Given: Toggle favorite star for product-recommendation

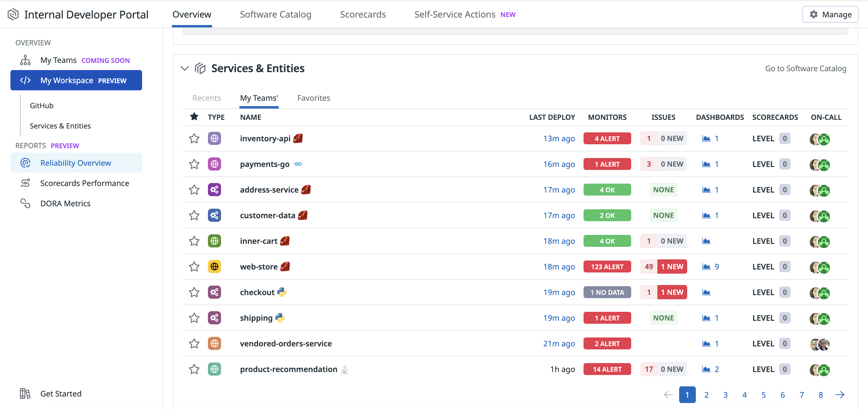Looking at the screenshot, I should pos(194,369).
